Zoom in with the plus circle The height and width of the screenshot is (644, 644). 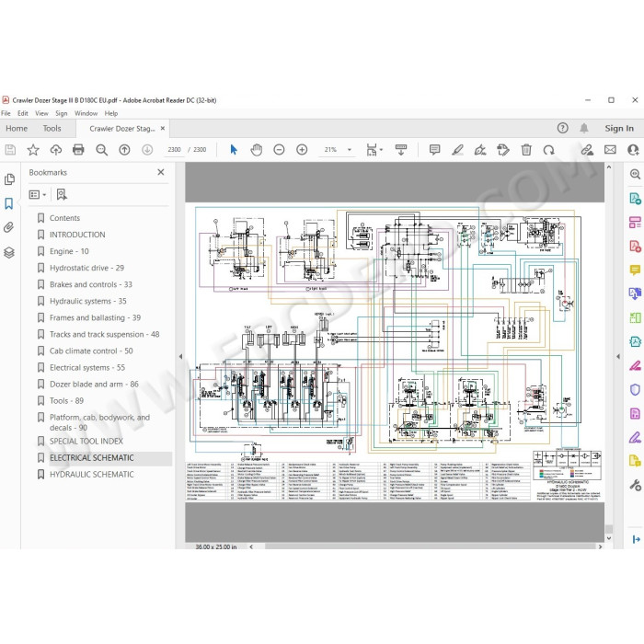click(302, 150)
